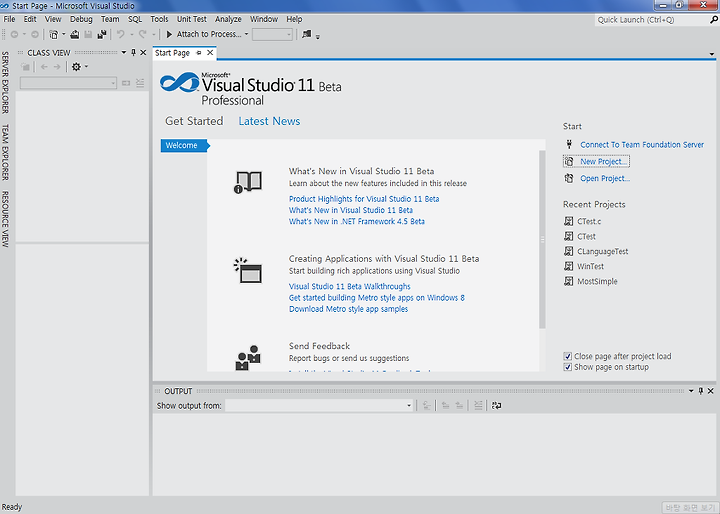Click the Navigate Forward toolbar arrow
720x514 pixels.
click(34, 34)
